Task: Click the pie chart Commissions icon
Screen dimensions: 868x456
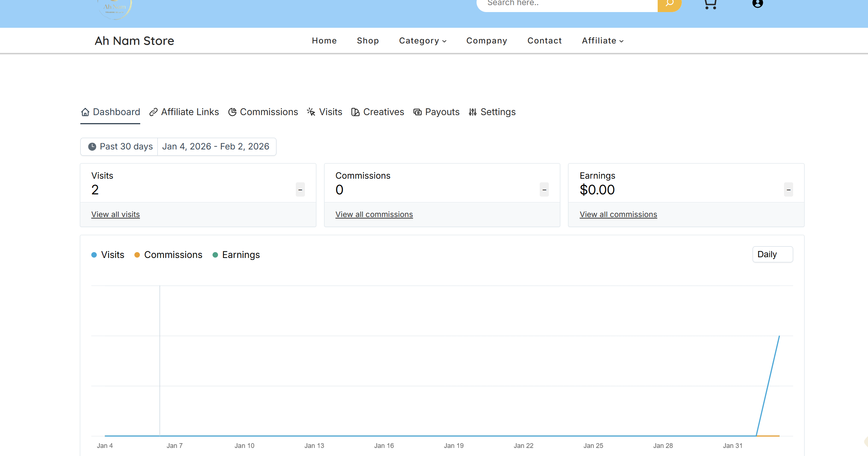Action: coord(232,112)
